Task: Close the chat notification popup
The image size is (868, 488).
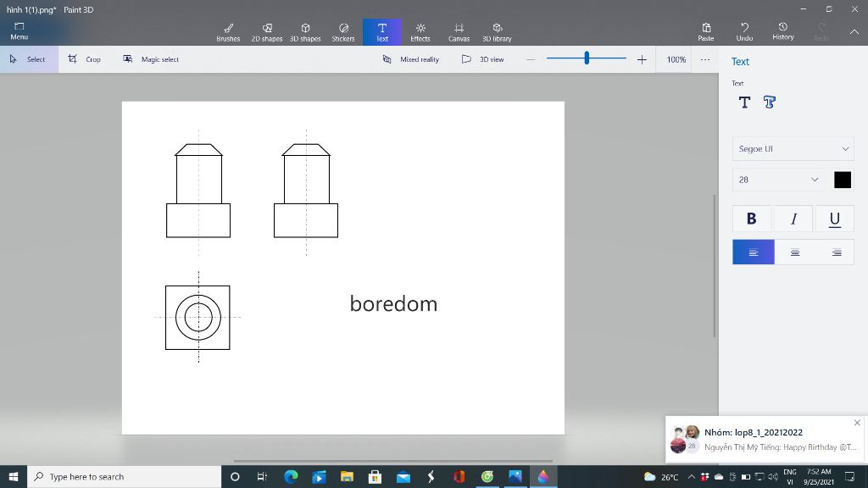Action: point(857,423)
